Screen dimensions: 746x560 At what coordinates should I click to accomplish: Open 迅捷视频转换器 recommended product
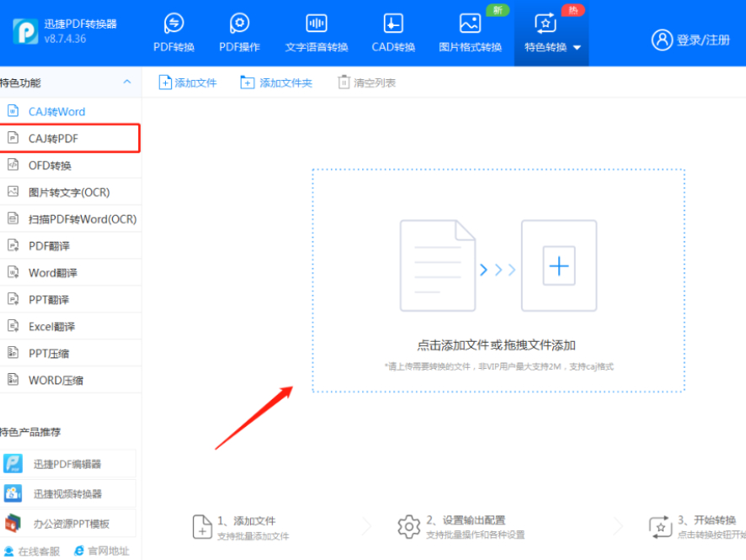[x=68, y=493]
